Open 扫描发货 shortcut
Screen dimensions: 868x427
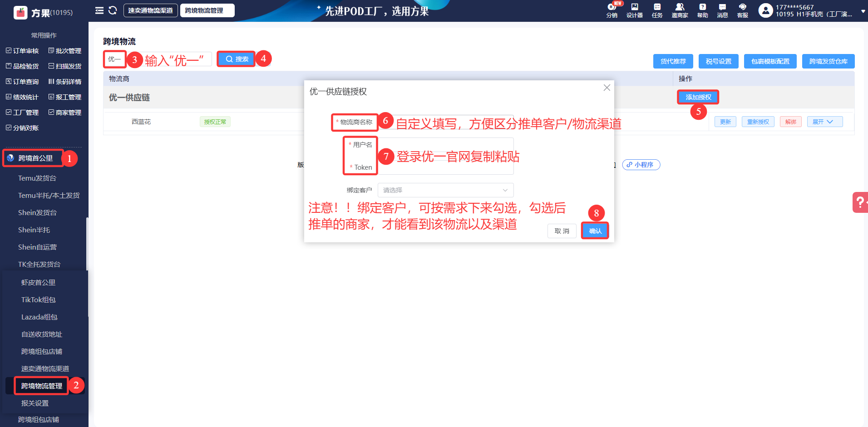[65, 66]
